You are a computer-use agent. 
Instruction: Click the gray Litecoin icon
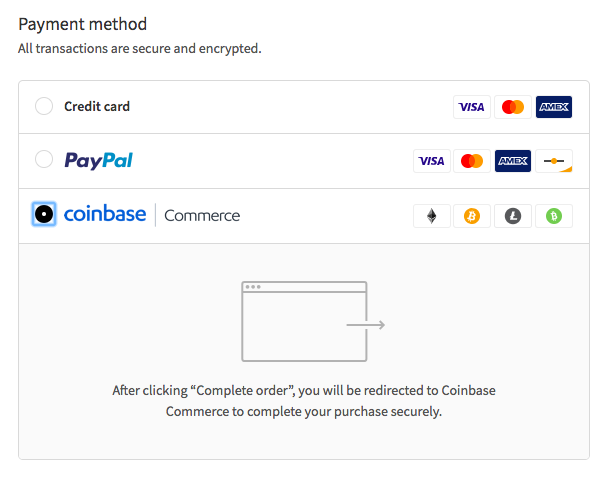513,216
